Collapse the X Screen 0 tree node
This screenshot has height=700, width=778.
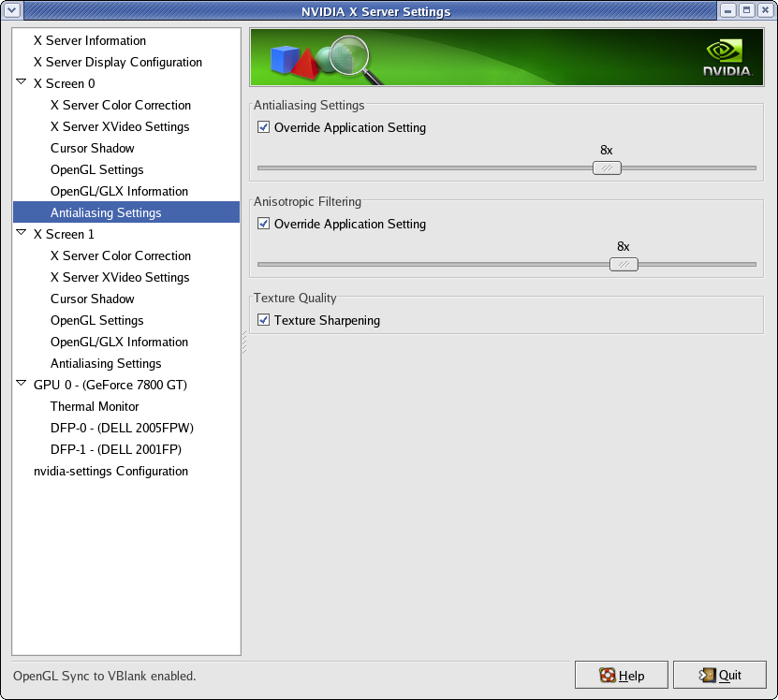pos(21,81)
